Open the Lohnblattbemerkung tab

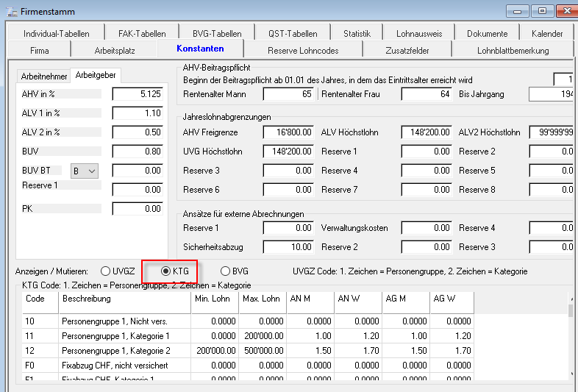513,51
